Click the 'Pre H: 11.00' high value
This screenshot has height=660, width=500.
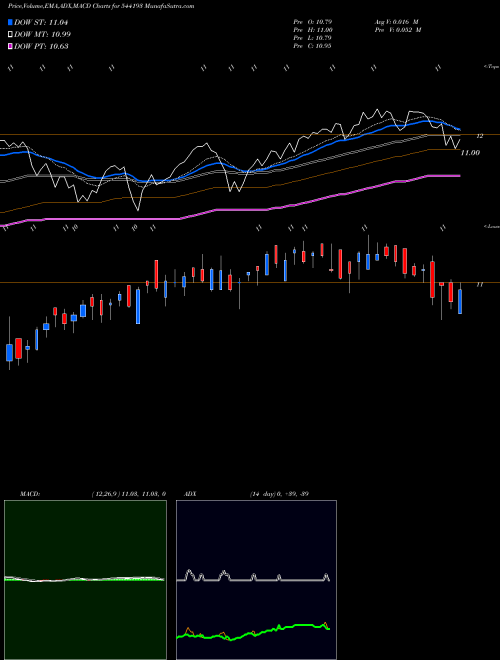pyautogui.click(x=313, y=30)
